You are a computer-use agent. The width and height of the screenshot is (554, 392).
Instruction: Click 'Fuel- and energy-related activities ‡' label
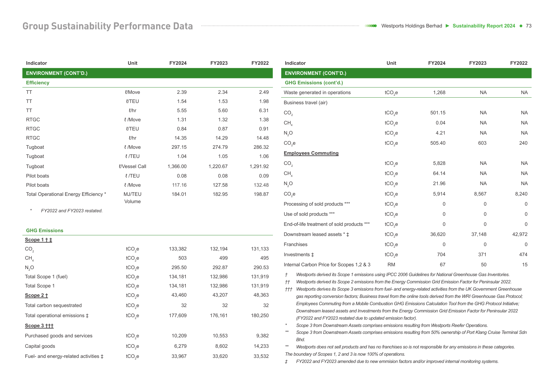coord(64,356)
